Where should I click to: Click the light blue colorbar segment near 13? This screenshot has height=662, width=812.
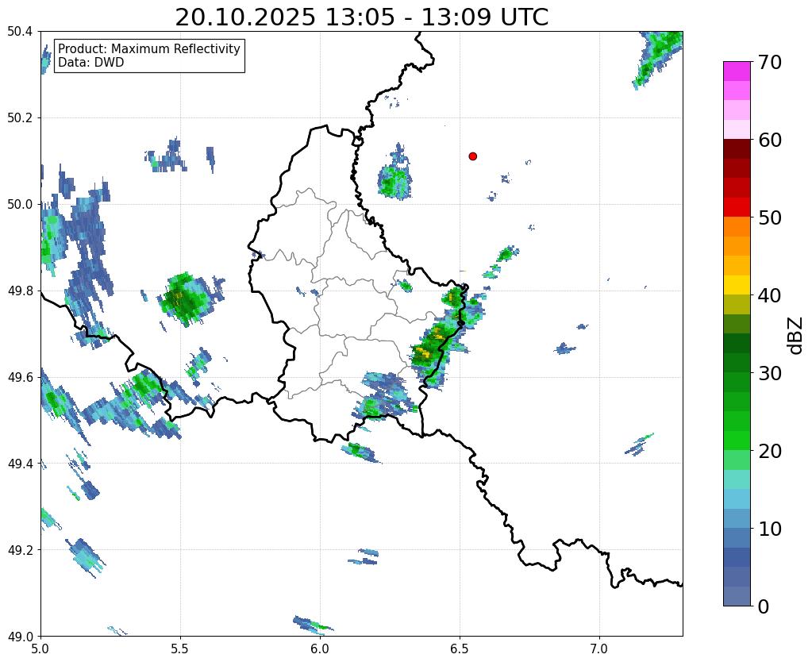click(737, 498)
